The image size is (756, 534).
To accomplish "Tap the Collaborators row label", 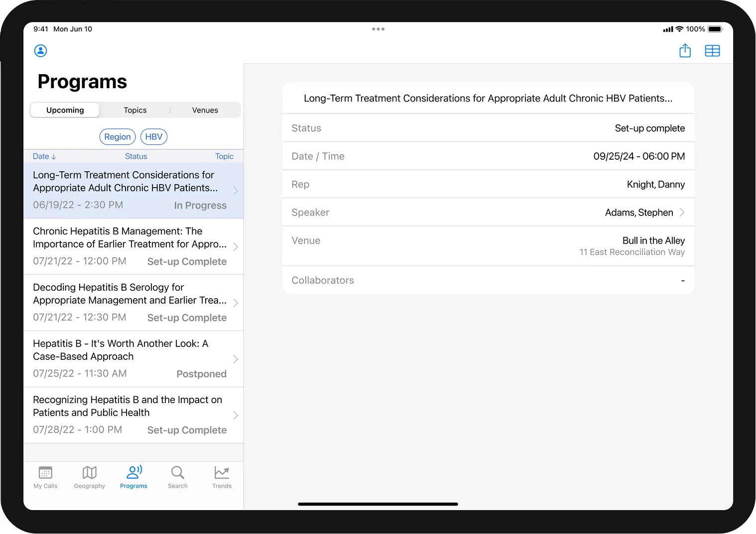I will [x=323, y=280].
